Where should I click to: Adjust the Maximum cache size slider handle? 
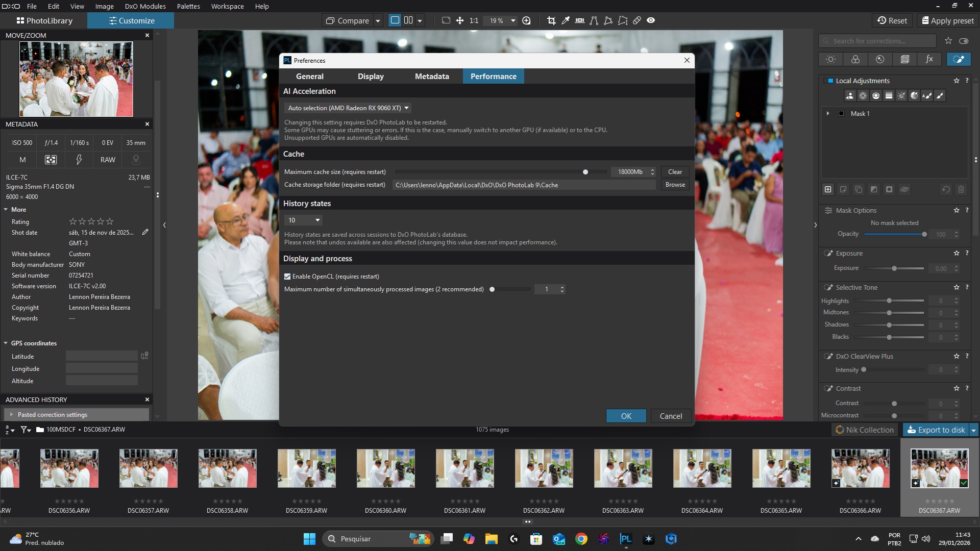pos(585,172)
